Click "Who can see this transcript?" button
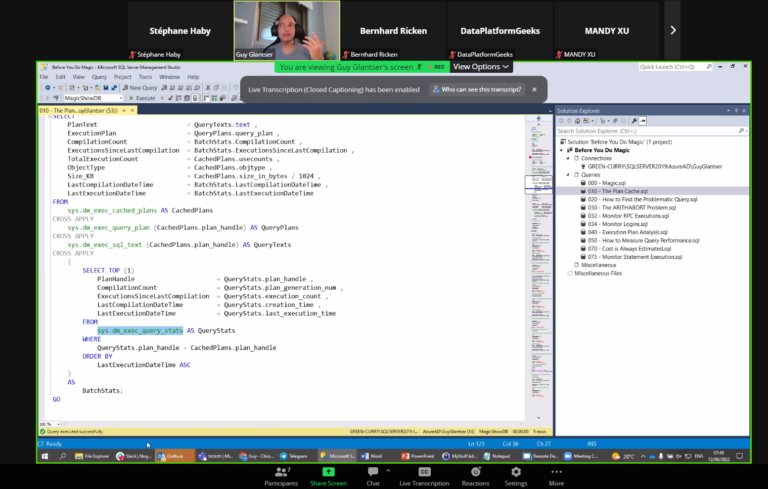The width and height of the screenshot is (768, 489). pos(476,89)
